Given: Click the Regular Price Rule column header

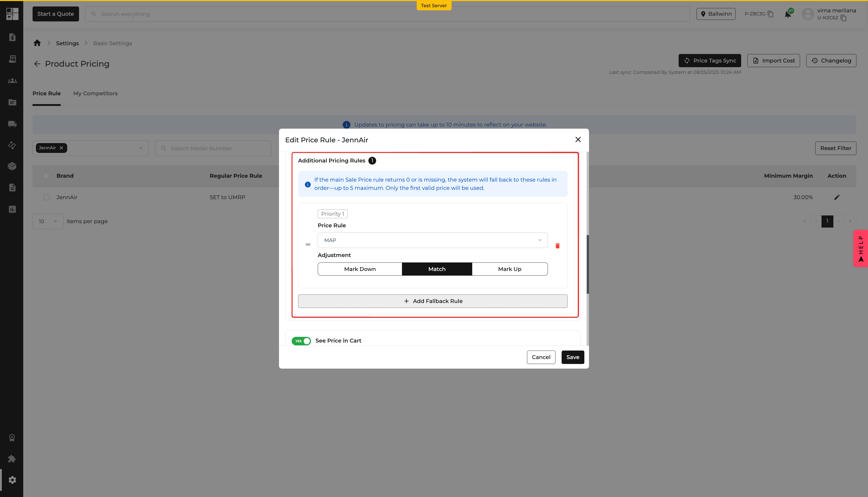Looking at the screenshot, I should pos(236,176).
